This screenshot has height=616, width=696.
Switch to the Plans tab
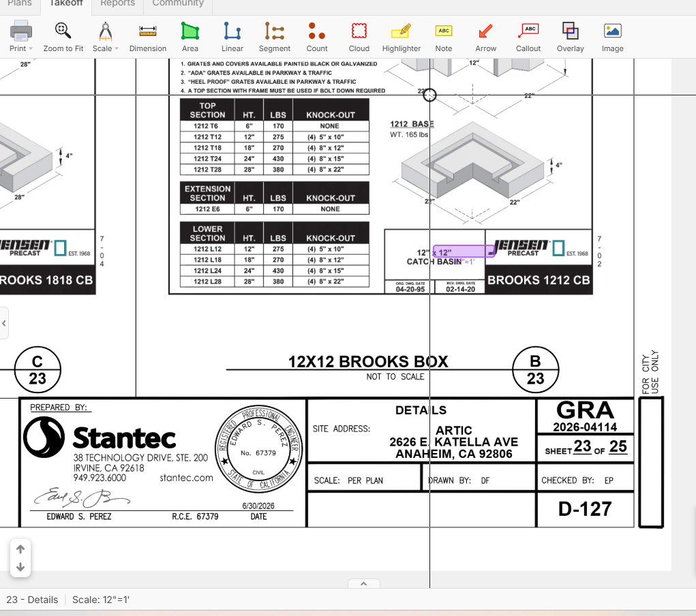point(20,3)
